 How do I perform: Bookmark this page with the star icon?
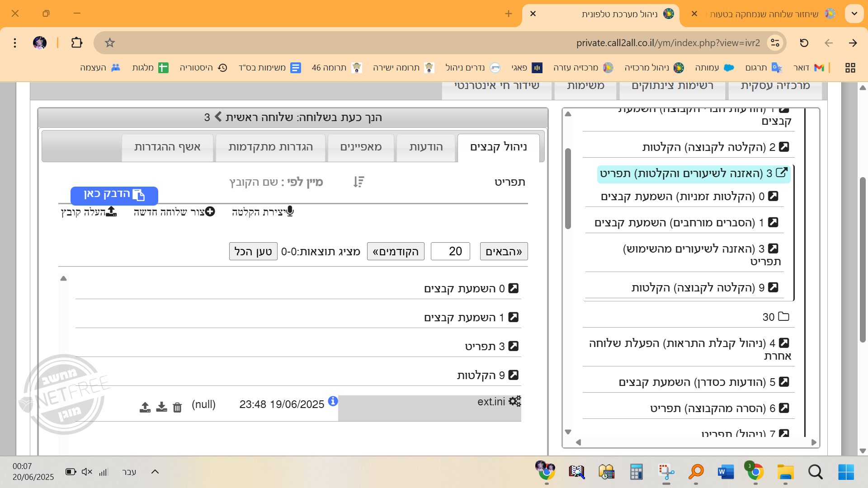[110, 42]
